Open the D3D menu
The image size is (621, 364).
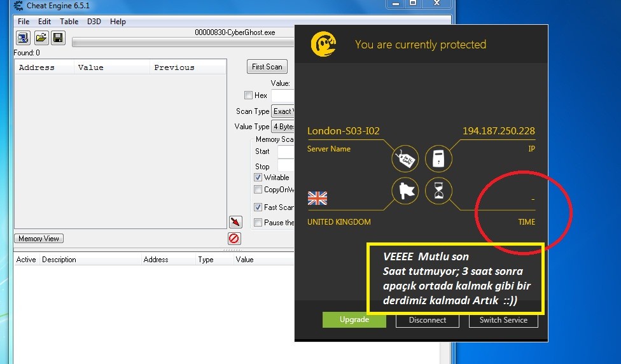[x=94, y=22]
